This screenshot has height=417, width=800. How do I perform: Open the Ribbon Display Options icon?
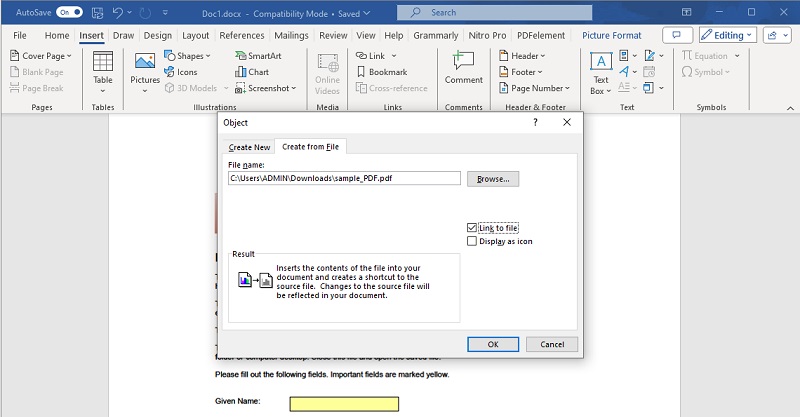pos(687,12)
